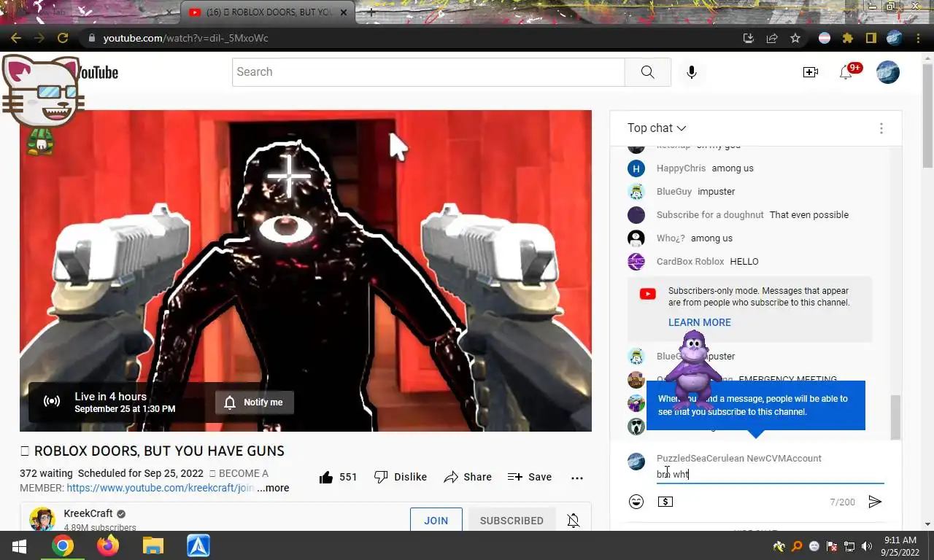Click the Share button under the video
The image size is (934, 560).
[x=468, y=477]
